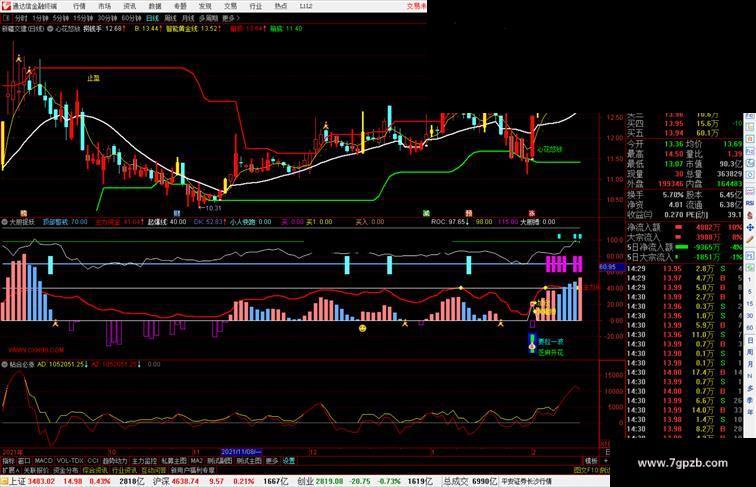Apply the MA2 indicator tab
756x487 pixels.
(196, 461)
